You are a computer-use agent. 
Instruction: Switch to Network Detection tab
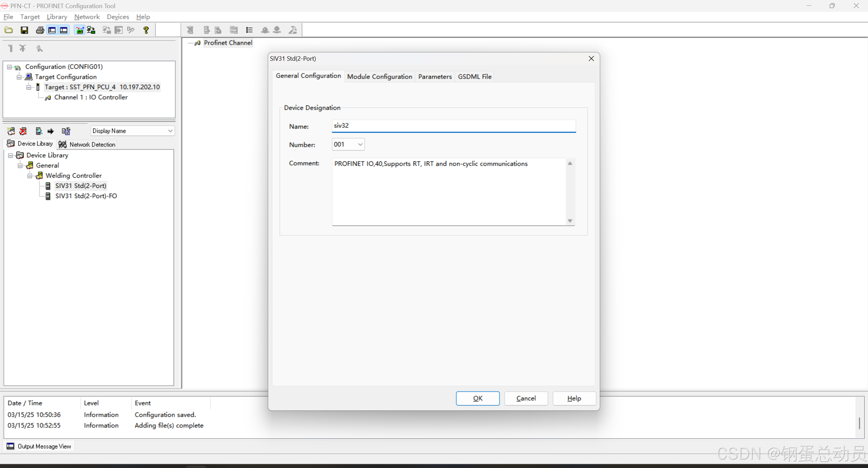click(x=87, y=144)
